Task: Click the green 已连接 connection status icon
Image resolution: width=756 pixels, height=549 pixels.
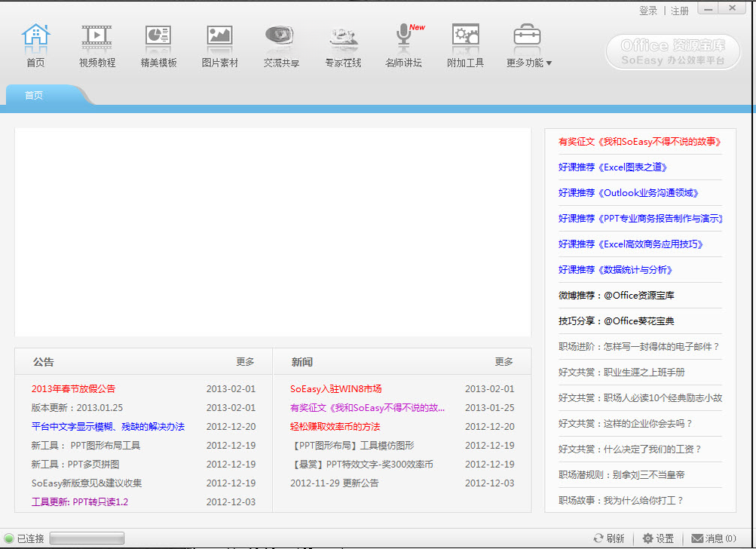Action: [x=9, y=538]
